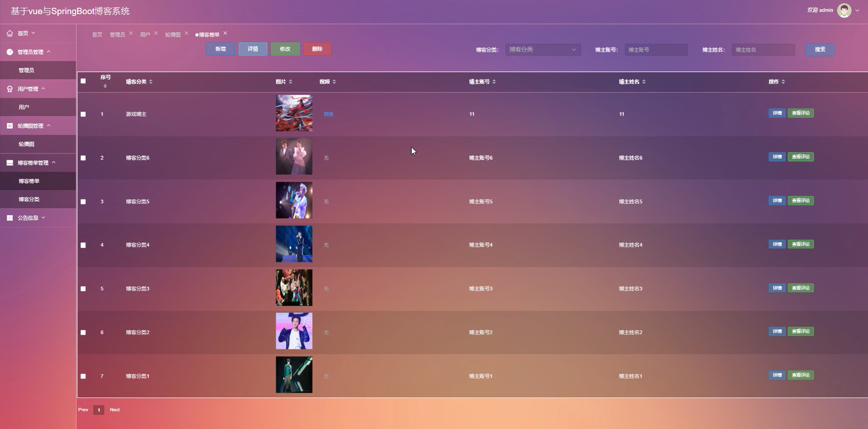868x429 pixels.
Task: Click the home icon in the sidebar
Action: click(x=10, y=33)
